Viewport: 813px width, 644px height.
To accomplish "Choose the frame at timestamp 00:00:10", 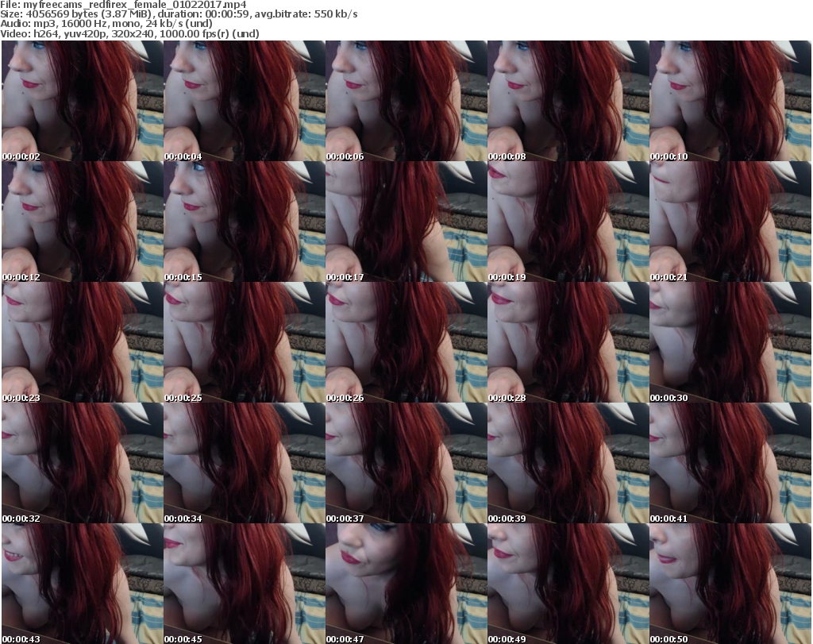I will tap(730, 101).
